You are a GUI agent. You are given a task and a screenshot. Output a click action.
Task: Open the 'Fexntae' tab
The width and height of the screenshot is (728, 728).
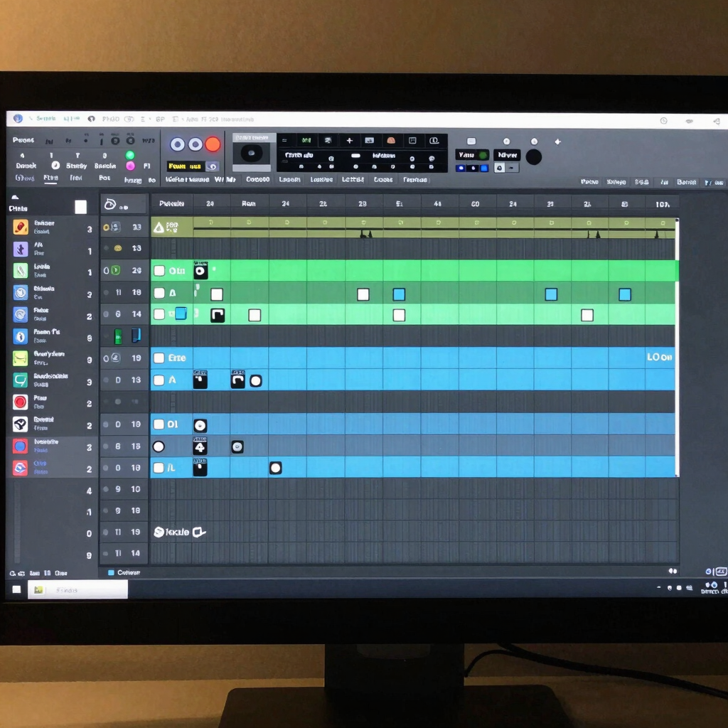(415, 179)
